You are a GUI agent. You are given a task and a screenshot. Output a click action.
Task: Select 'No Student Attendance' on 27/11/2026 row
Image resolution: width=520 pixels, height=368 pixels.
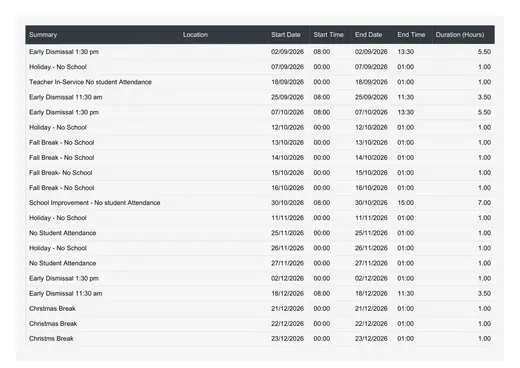click(x=63, y=263)
